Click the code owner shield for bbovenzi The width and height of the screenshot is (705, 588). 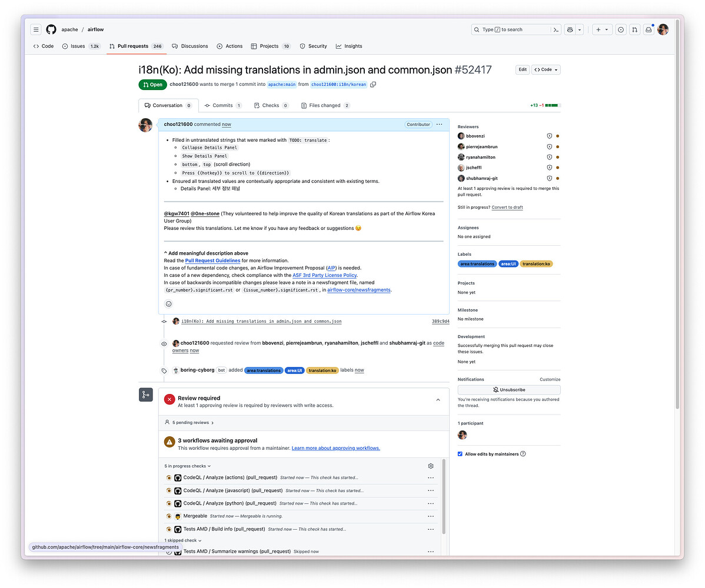pos(549,136)
